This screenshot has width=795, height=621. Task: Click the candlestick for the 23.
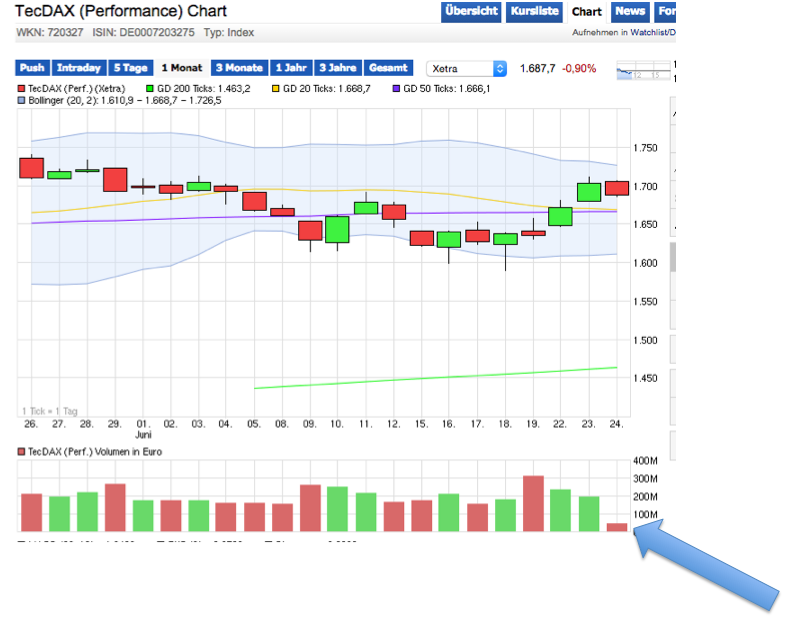click(589, 192)
